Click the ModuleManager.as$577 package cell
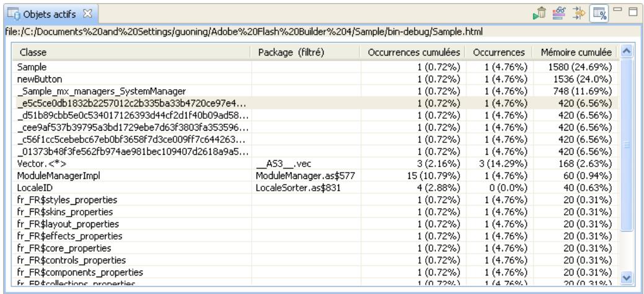The height and width of the screenshot is (294, 644). click(x=305, y=176)
